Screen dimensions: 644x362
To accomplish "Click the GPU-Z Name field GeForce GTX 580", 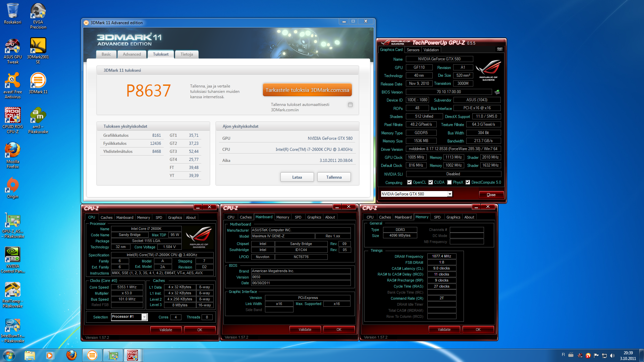I will click(439, 59).
